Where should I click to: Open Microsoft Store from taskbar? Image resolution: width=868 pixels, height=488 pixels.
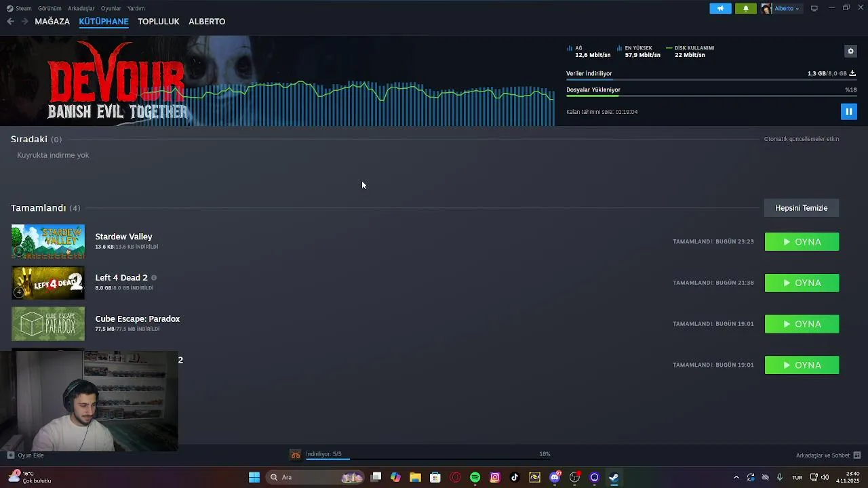click(x=435, y=477)
